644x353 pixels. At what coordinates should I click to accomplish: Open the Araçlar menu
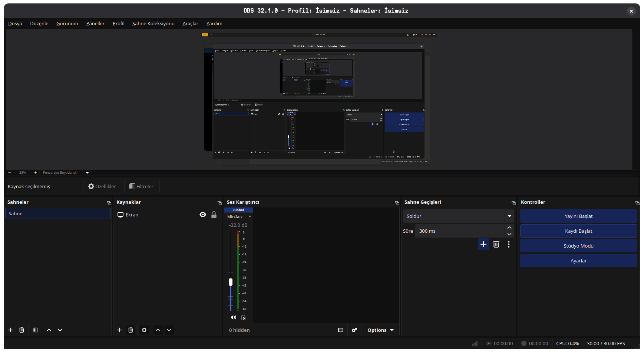pyautogui.click(x=190, y=23)
